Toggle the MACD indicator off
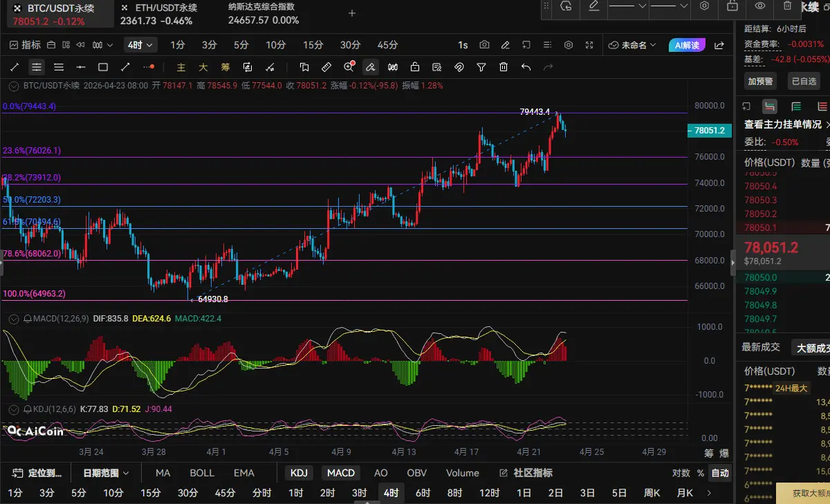This screenshot has width=830, height=504. (340, 473)
